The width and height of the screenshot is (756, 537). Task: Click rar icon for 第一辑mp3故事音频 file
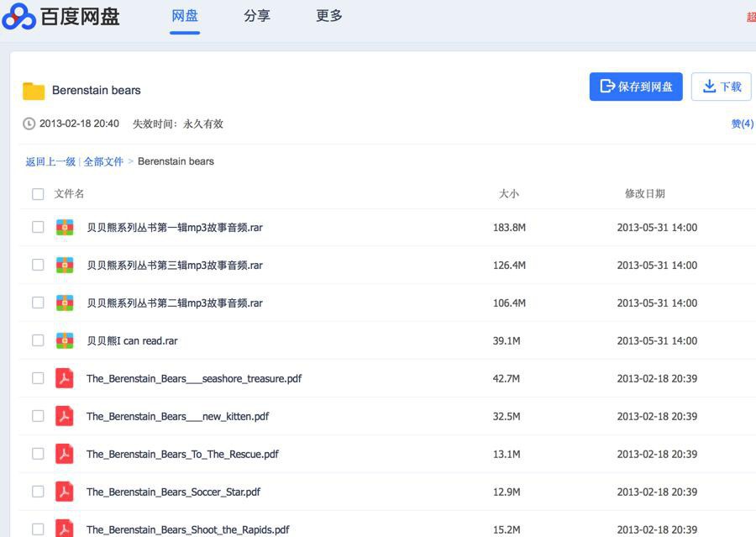[x=65, y=227]
